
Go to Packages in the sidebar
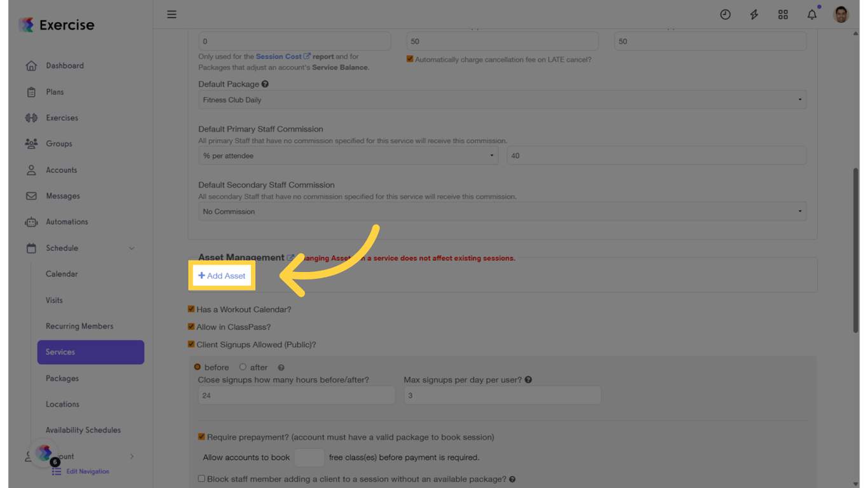(62, 378)
